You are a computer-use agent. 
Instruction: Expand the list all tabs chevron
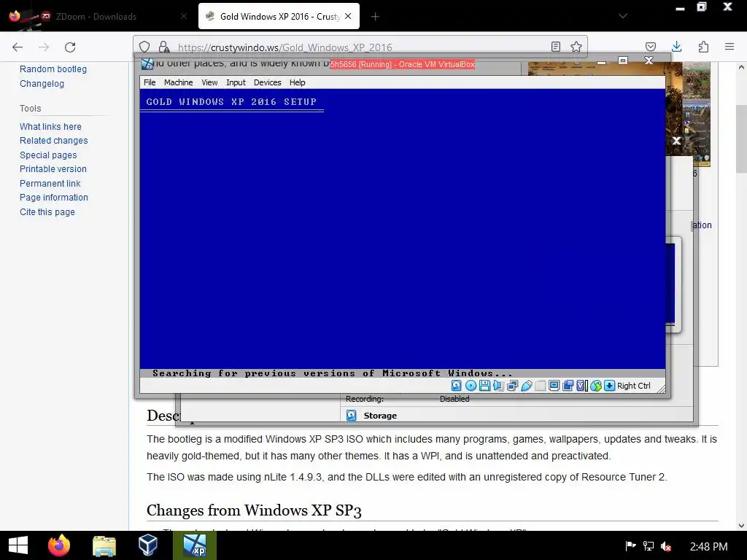(623, 16)
